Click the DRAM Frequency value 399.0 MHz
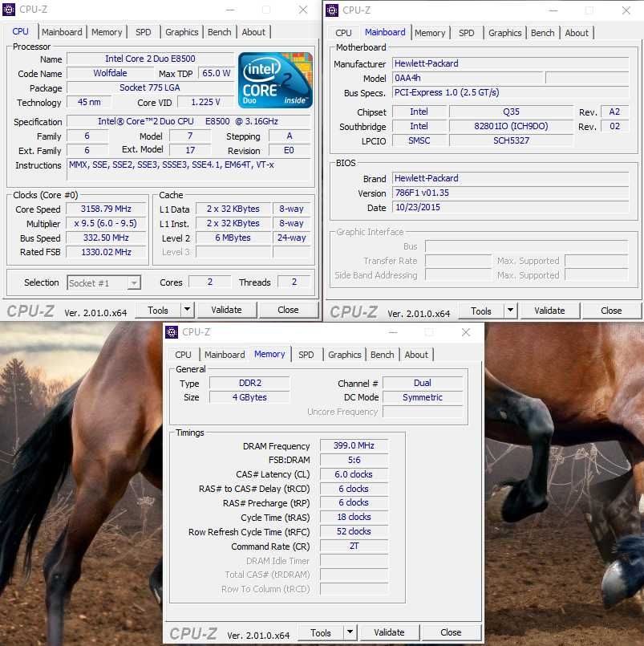 pyautogui.click(x=354, y=445)
